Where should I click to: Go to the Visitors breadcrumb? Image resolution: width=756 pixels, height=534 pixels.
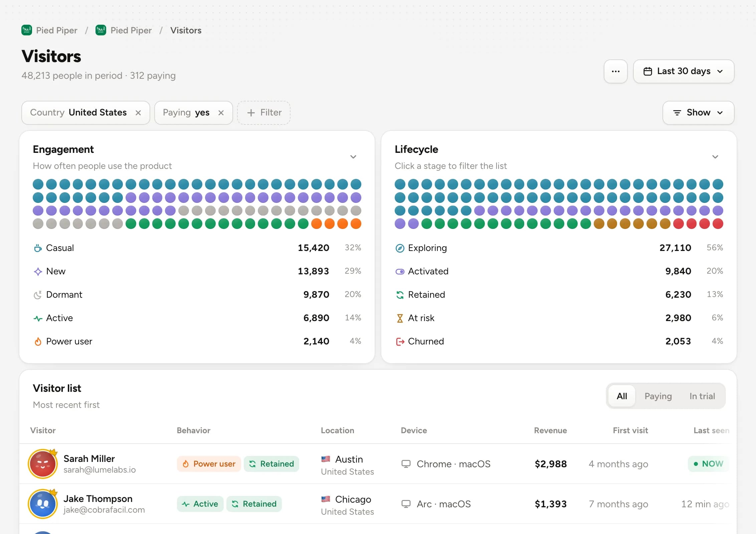click(x=186, y=30)
